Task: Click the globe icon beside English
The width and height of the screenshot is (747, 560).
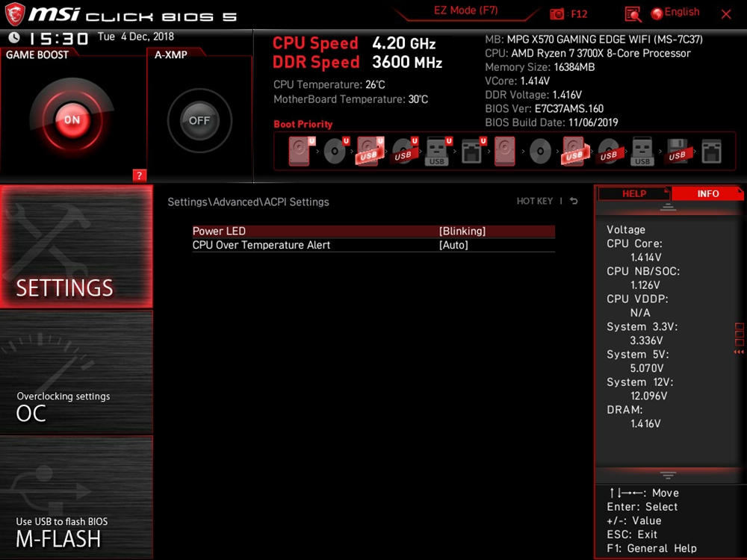Action: pyautogui.click(x=657, y=13)
